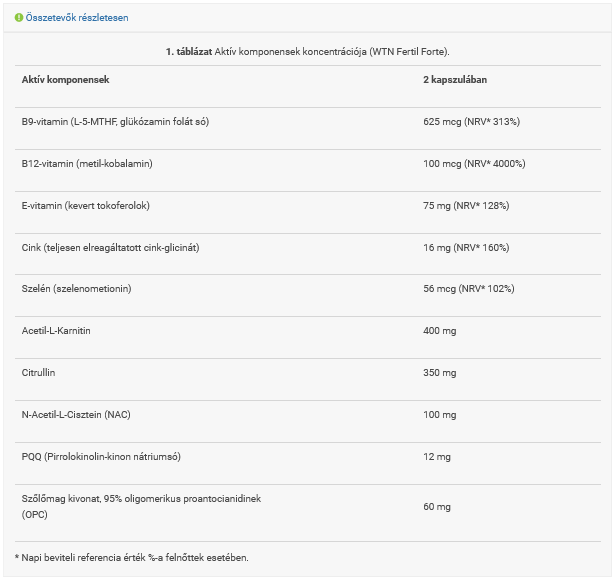Screen dimensions: 612x579
Task: Click the 2 kapszulában column header
Action: (455, 78)
